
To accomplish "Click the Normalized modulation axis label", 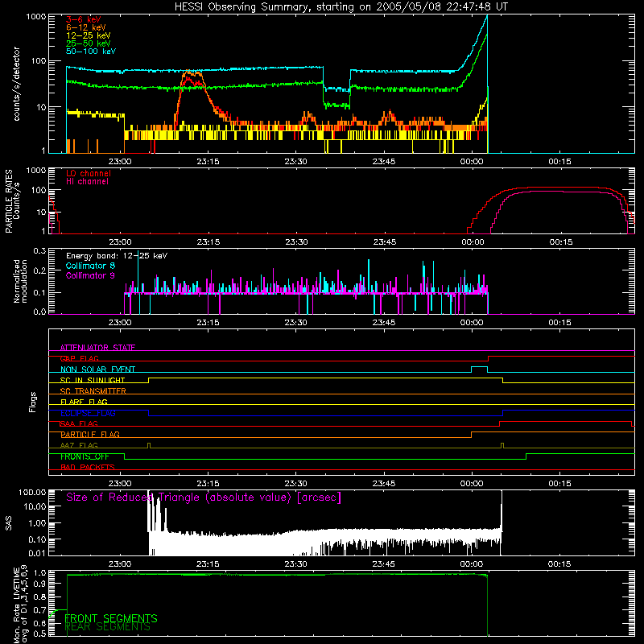I will [x=20, y=281].
